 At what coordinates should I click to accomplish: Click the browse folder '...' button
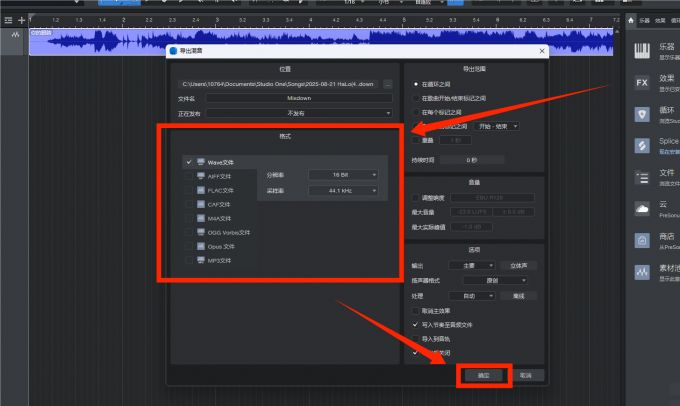[388, 84]
